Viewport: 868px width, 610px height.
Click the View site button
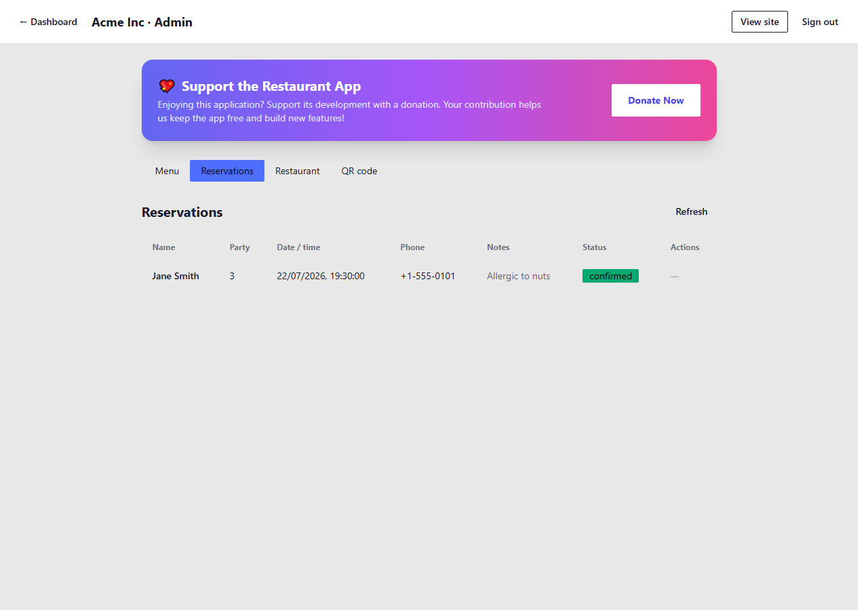759,22
